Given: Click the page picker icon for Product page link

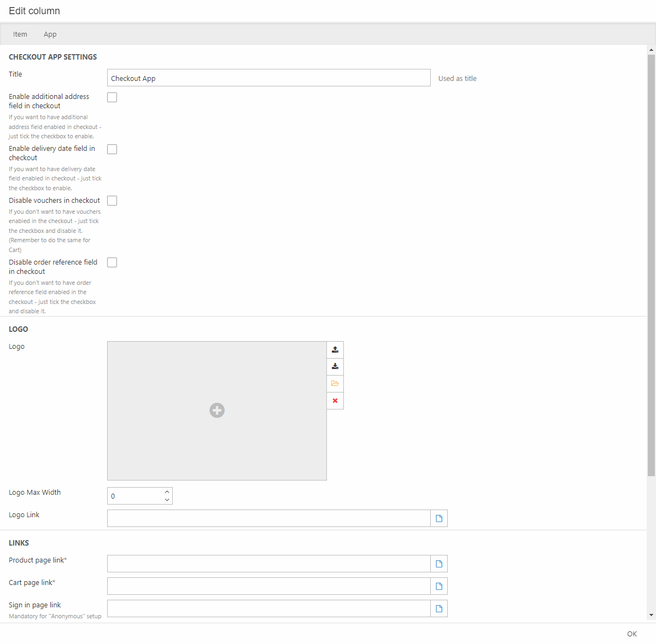Looking at the screenshot, I should tap(439, 564).
